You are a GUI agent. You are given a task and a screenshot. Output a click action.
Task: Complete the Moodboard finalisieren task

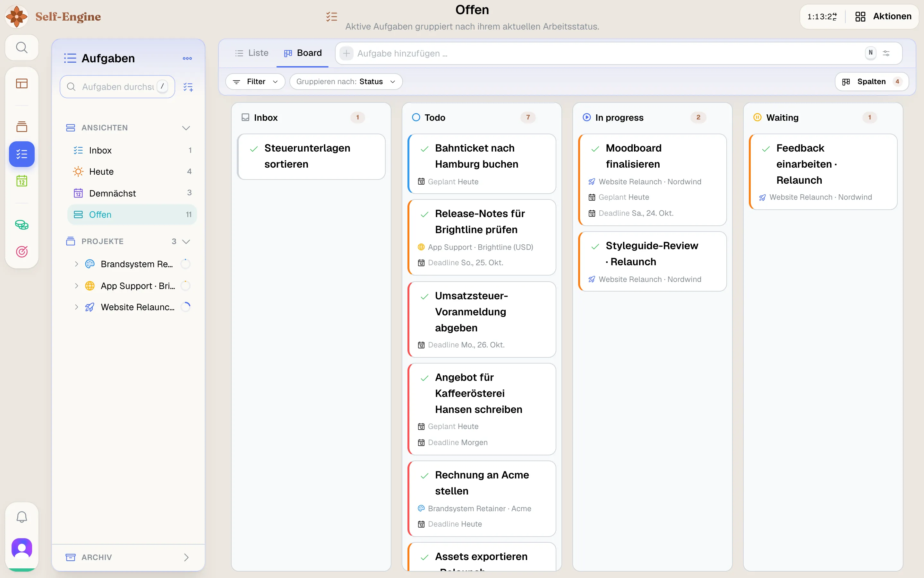coord(595,149)
